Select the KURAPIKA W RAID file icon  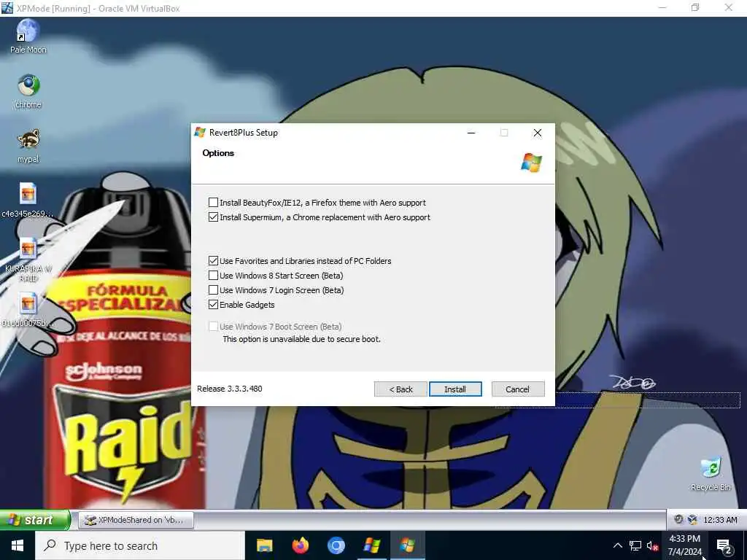[28, 260]
